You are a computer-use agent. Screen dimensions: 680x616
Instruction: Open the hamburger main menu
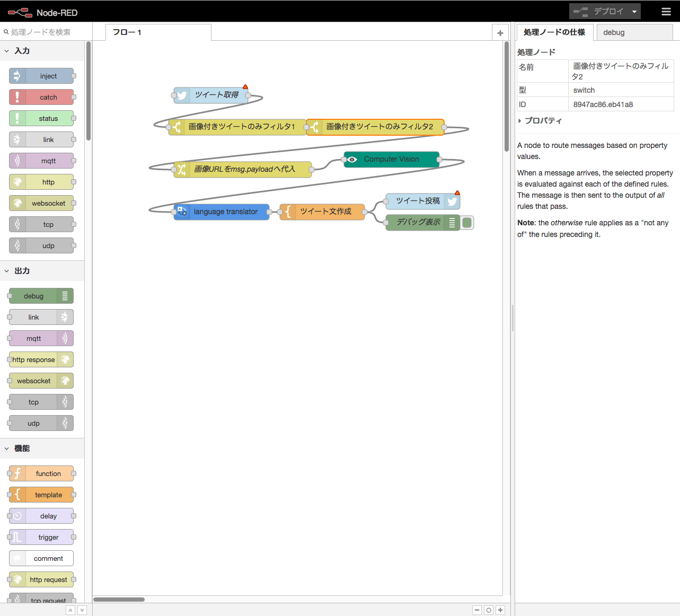[x=666, y=11]
